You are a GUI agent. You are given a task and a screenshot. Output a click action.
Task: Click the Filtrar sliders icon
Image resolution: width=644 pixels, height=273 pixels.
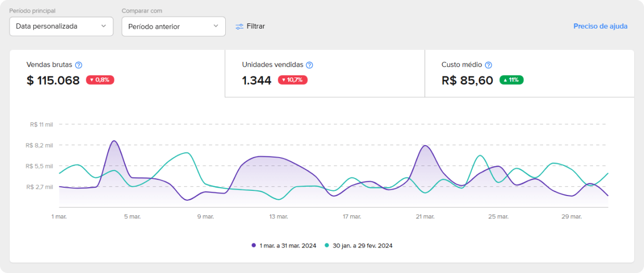point(239,26)
